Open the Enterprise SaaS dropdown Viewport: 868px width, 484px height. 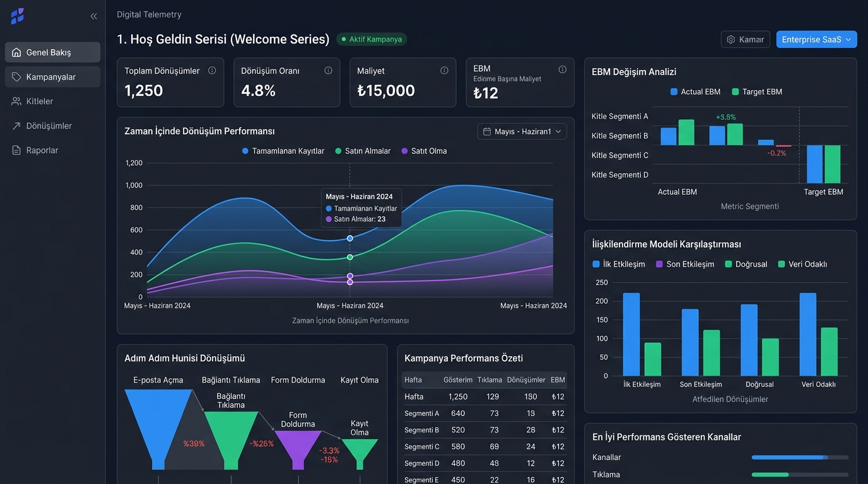(816, 39)
